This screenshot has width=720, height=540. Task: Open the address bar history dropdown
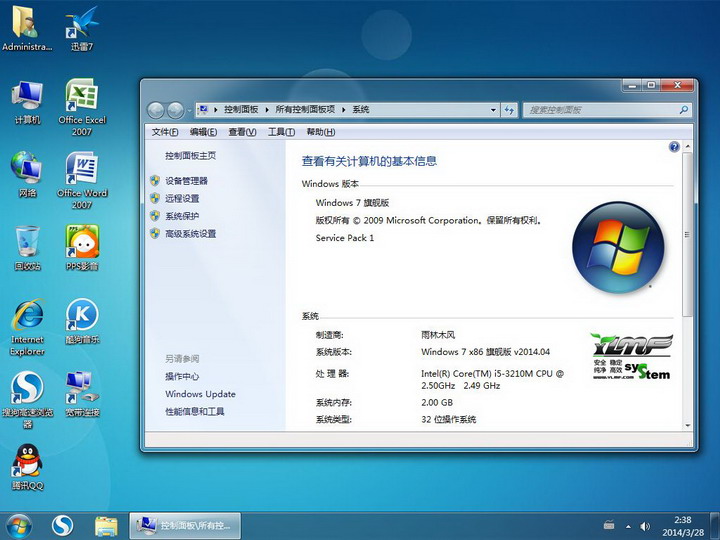[493, 110]
